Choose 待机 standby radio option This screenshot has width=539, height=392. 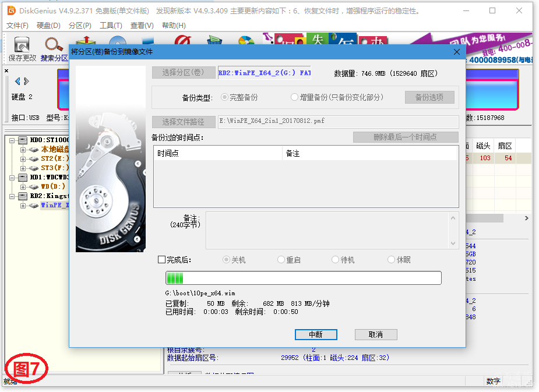[x=335, y=260]
